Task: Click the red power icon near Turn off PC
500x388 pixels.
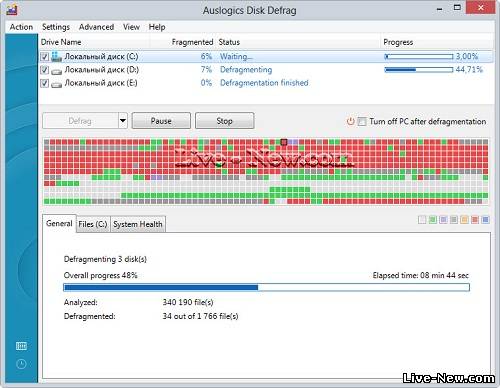Action: (350, 121)
